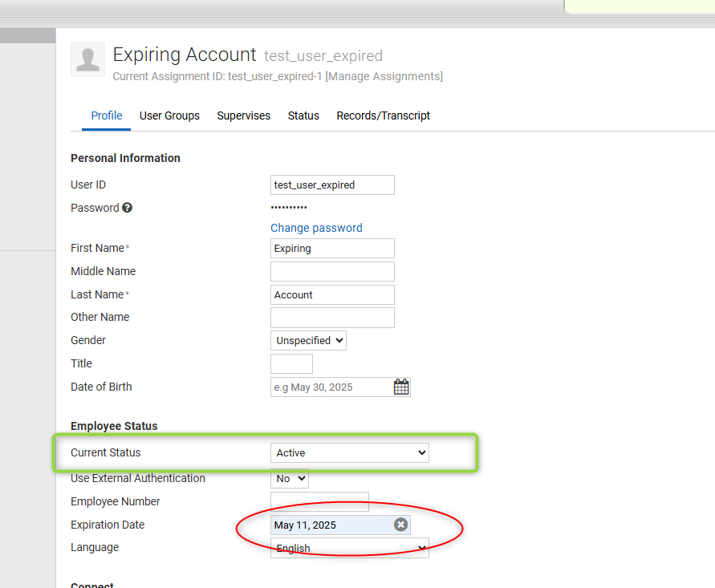
Task: Open the Language English dropdown
Action: 350,547
